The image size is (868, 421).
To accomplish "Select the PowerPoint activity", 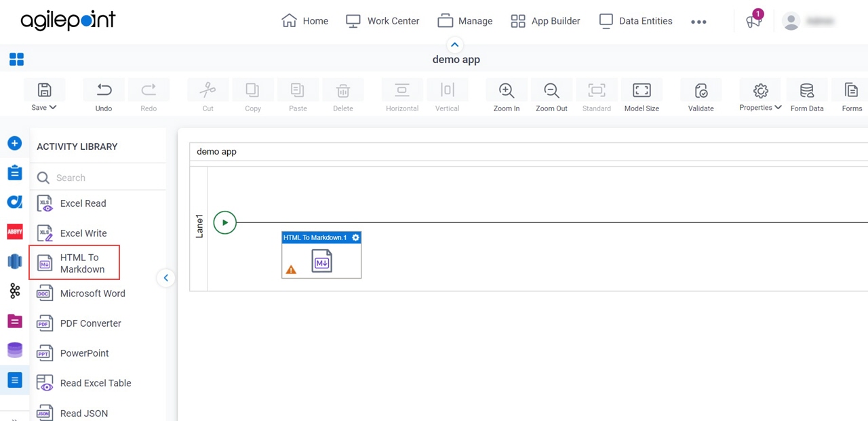I will tap(73, 353).
